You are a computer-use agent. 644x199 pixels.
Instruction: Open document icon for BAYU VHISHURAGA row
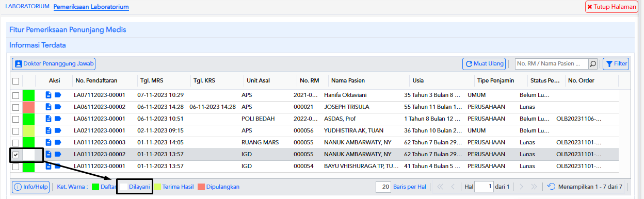pos(49,166)
